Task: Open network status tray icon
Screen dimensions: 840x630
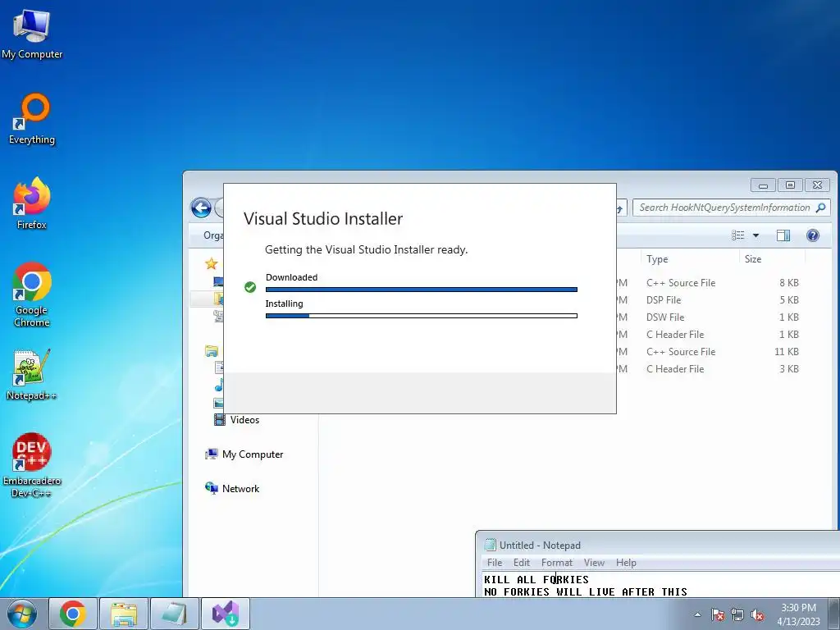Action: tap(737, 614)
